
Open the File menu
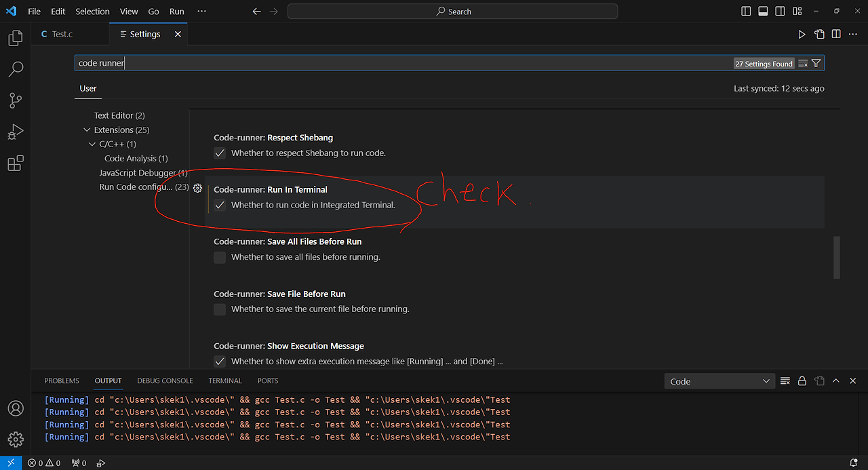tap(34, 12)
